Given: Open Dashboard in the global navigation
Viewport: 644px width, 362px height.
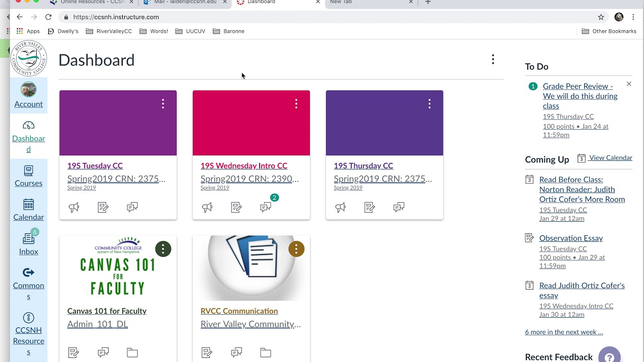Looking at the screenshot, I should (x=29, y=137).
